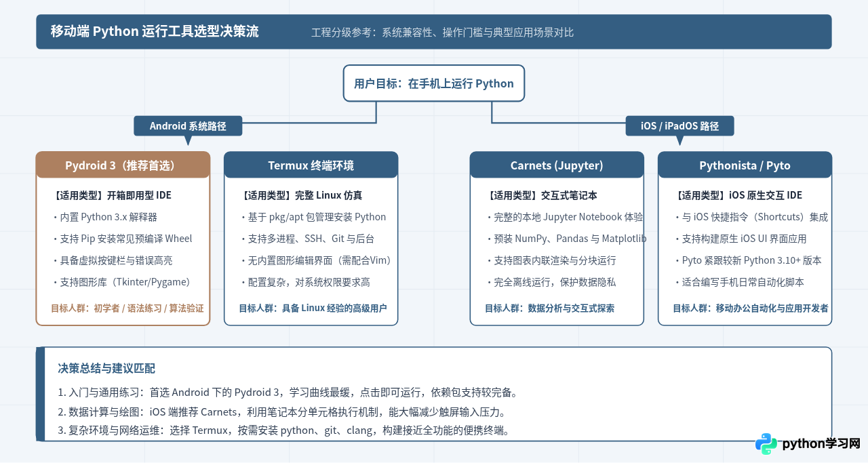The image size is (868, 463).
Task: Click 与 iOS 快捷指令（Shortcuts）集成 line
Action: pyautogui.click(x=751, y=217)
